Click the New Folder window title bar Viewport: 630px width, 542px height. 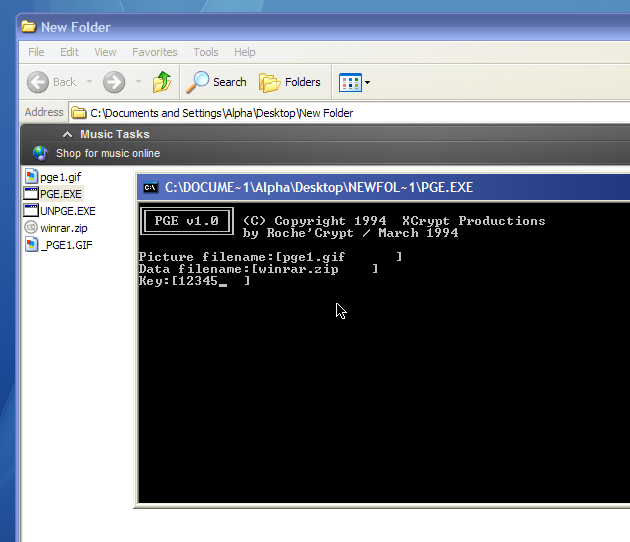click(x=324, y=27)
